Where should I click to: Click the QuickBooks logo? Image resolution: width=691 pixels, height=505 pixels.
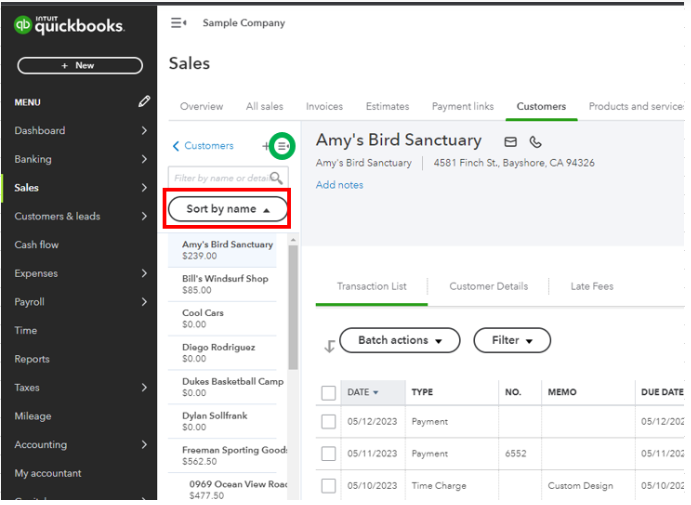(70, 26)
